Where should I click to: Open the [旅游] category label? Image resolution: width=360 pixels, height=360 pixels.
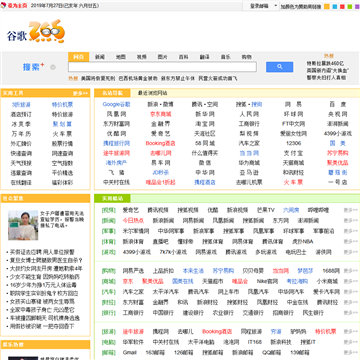(x=109, y=332)
